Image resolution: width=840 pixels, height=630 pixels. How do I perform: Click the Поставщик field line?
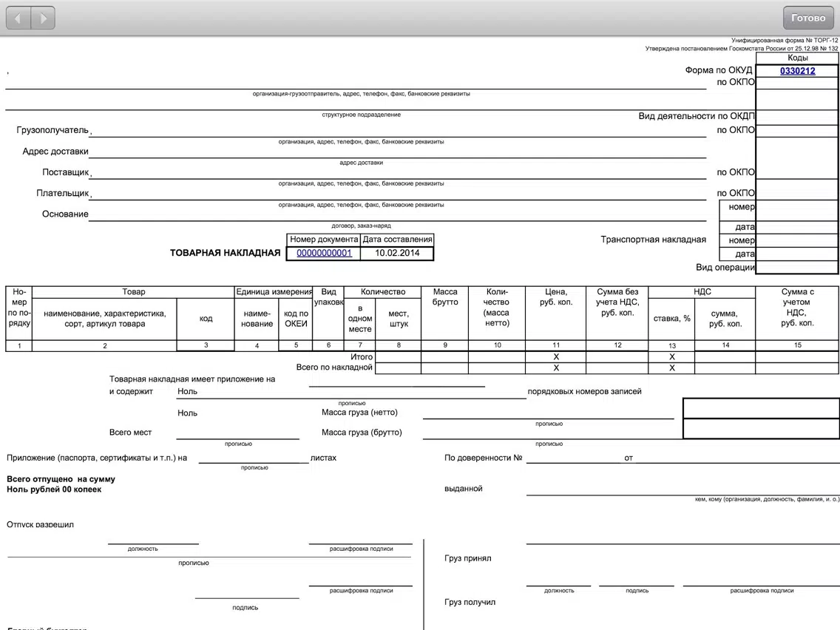[x=398, y=172]
